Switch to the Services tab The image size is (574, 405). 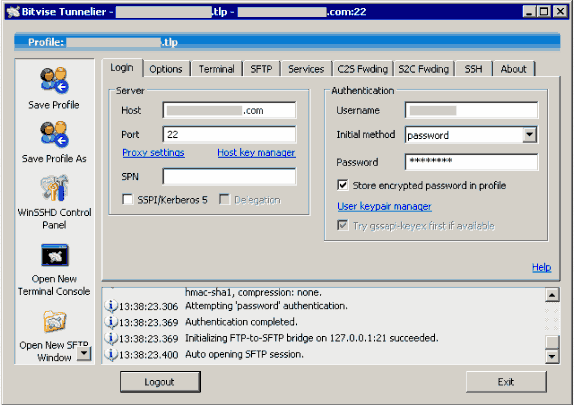coord(306,69)
